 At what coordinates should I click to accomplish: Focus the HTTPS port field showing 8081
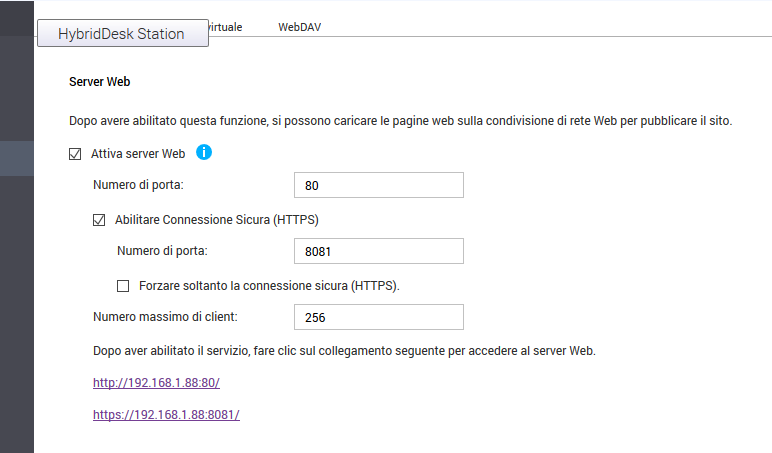coord(379,252)
